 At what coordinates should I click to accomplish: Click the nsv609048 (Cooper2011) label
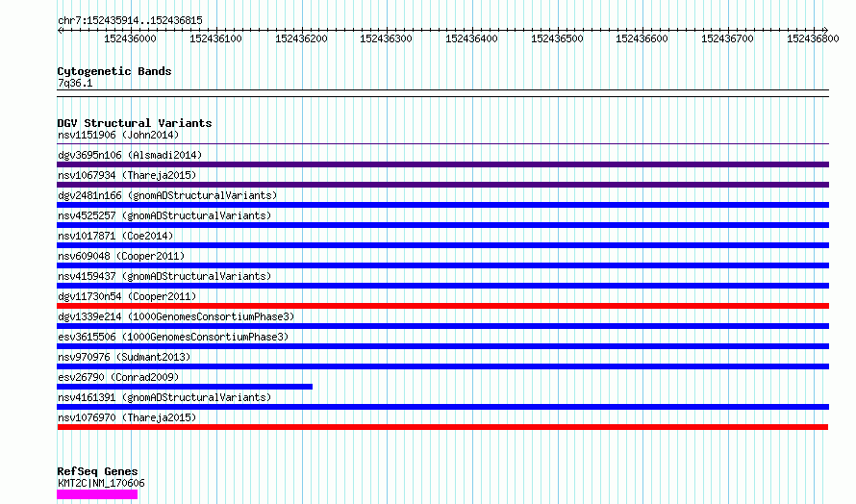click(x=121, y=256)
